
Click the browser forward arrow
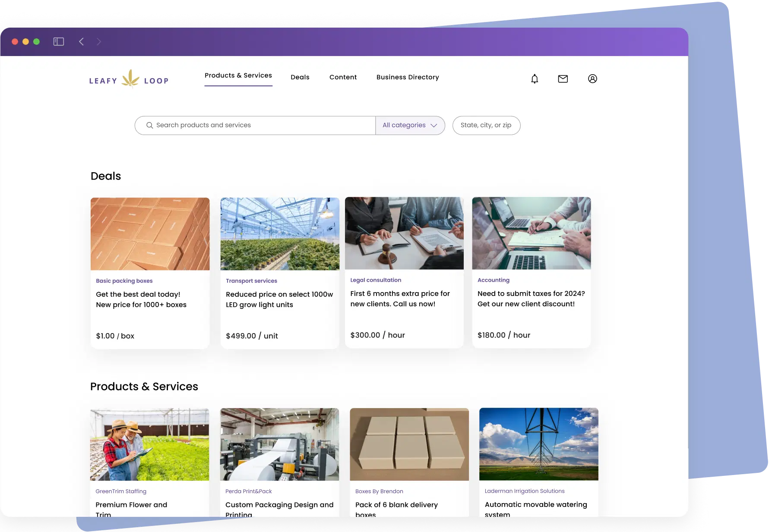pyautogui.click(x=99, y=41)
